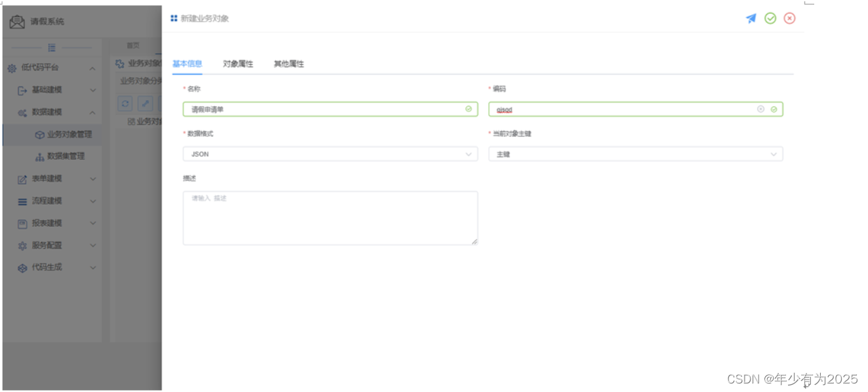This screenshot has width=868, height=392.
Task: Click the 描述 text area
Action: [330, 218]
